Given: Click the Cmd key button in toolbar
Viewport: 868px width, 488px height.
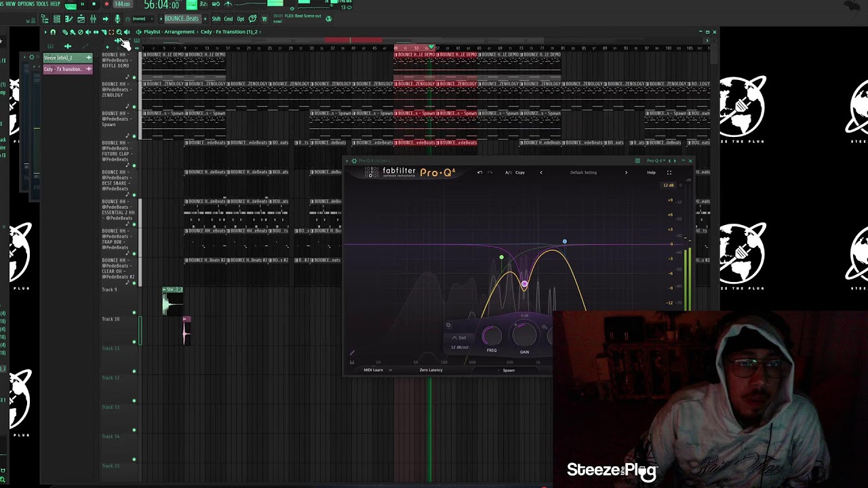Looking at the screenshot, I should coord(229,19).
